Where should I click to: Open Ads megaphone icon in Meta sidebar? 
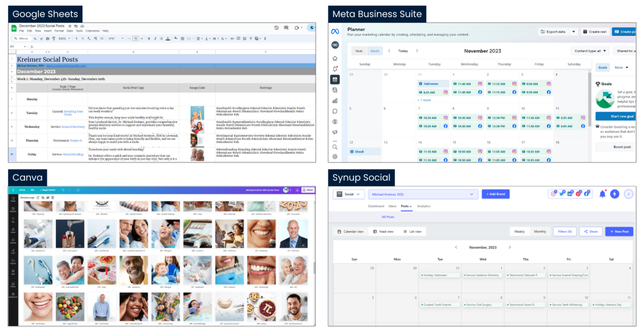click(x=335, y=132)
